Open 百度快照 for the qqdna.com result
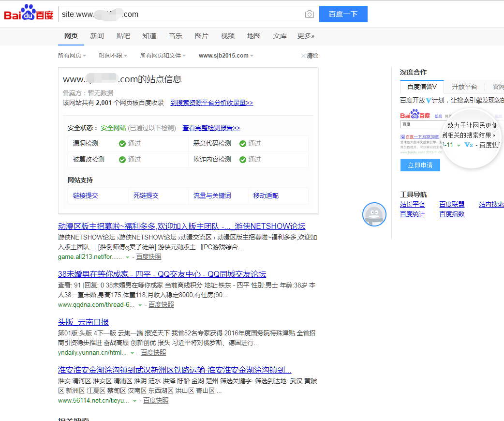Viewport: 504px width, 421px height. (x=161, y=304)
